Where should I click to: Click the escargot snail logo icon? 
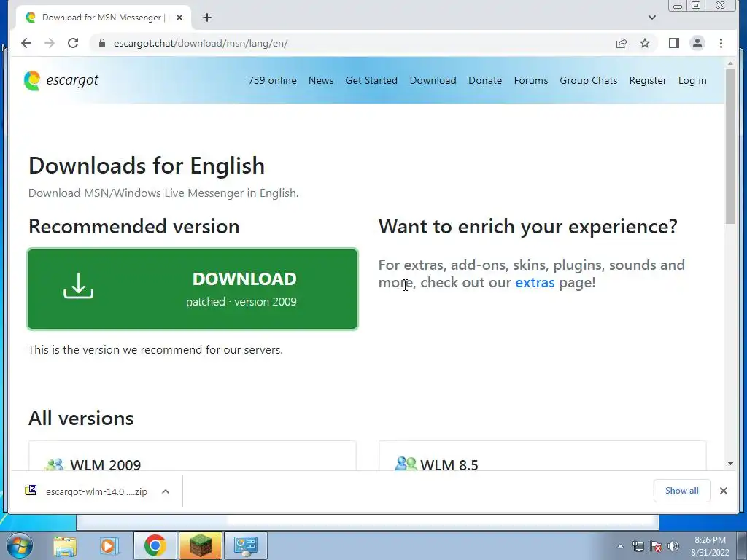coord(32,80)
